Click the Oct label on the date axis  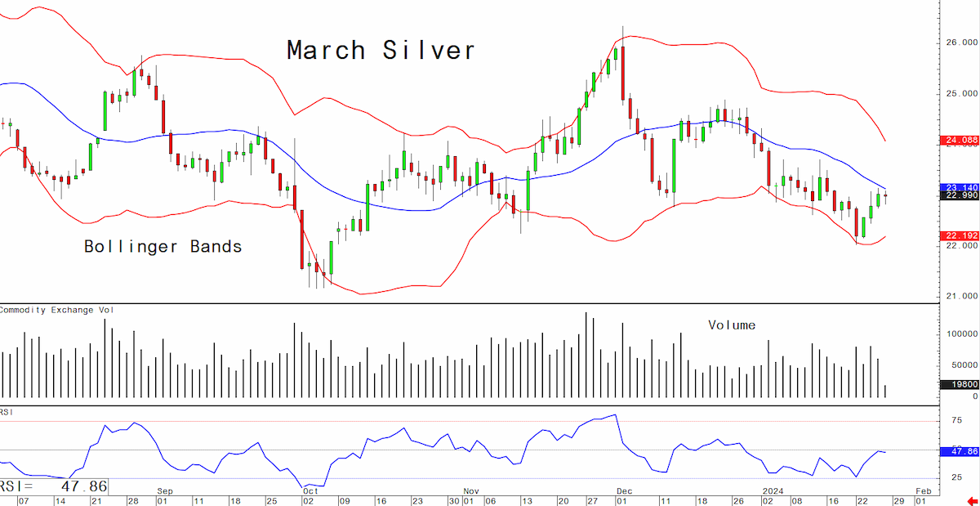(310, 490)
